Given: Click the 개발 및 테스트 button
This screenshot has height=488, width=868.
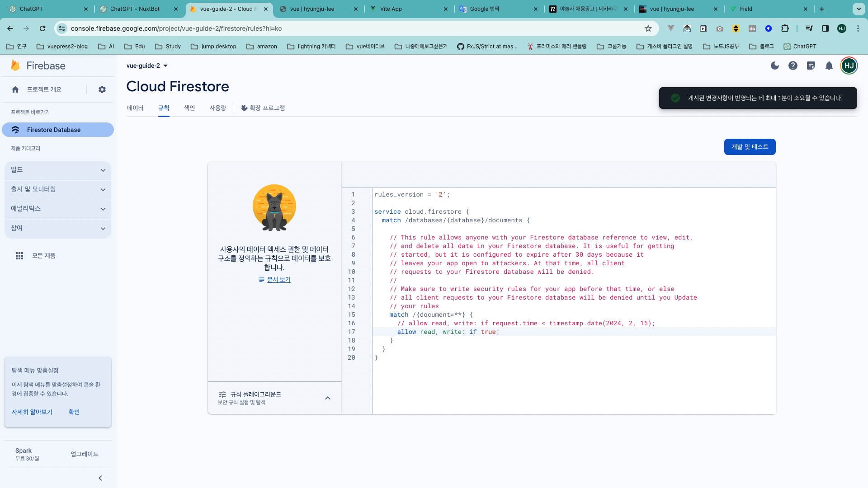Looking at the screenshot, I should 750,147.
